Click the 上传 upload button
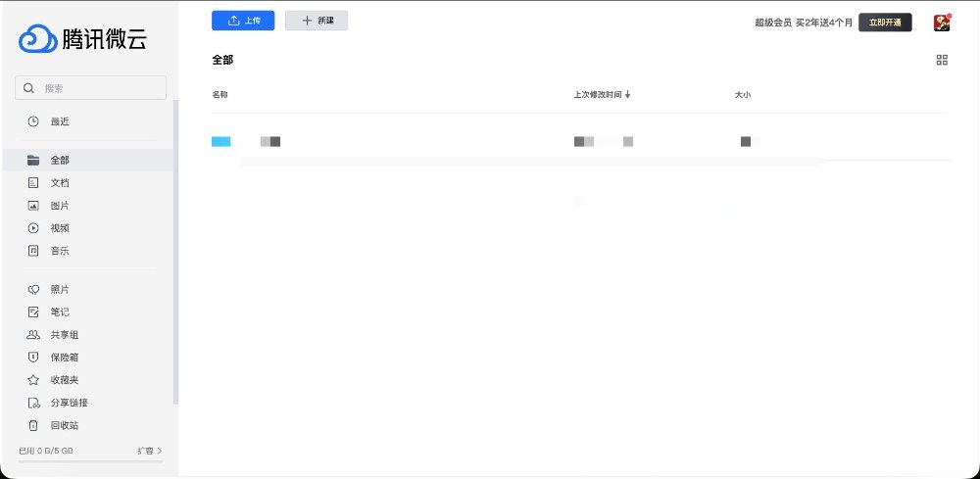This screenshot has height=479, width=980. click(243, 21)
